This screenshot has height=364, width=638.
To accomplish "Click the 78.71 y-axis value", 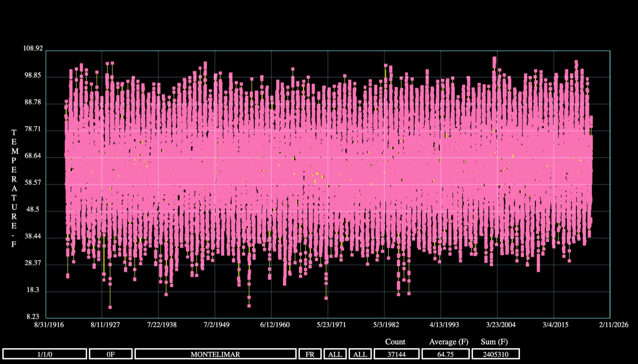I will click(33, 129).
